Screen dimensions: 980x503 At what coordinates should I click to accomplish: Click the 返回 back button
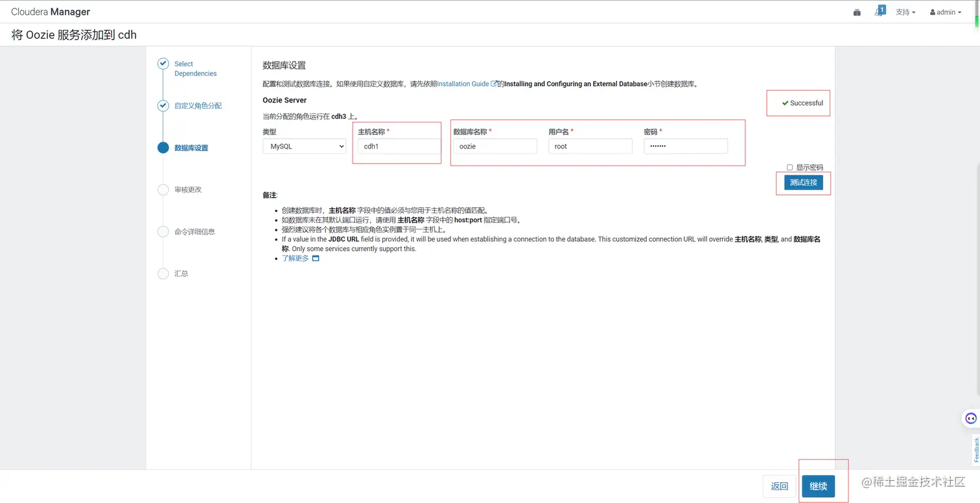(x=779, y=486)
